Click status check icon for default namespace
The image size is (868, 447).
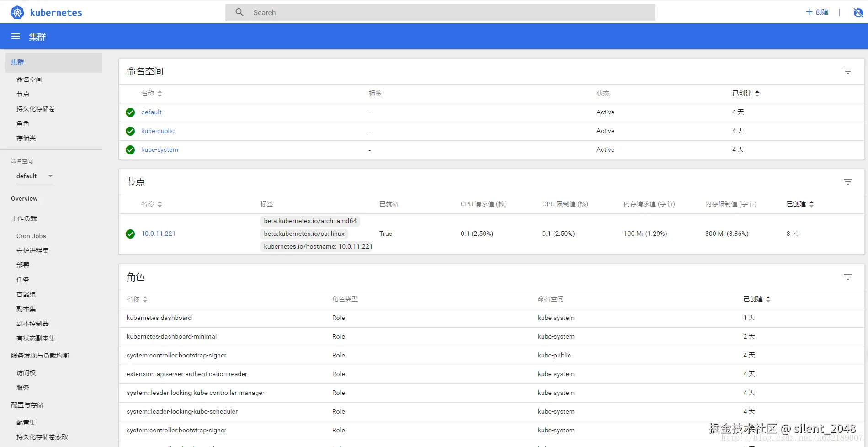130,112
